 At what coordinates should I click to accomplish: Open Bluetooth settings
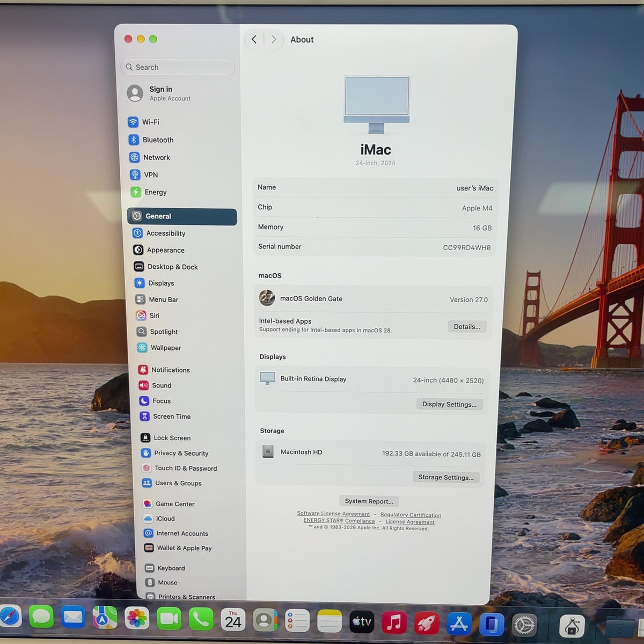tap(151, 140)
